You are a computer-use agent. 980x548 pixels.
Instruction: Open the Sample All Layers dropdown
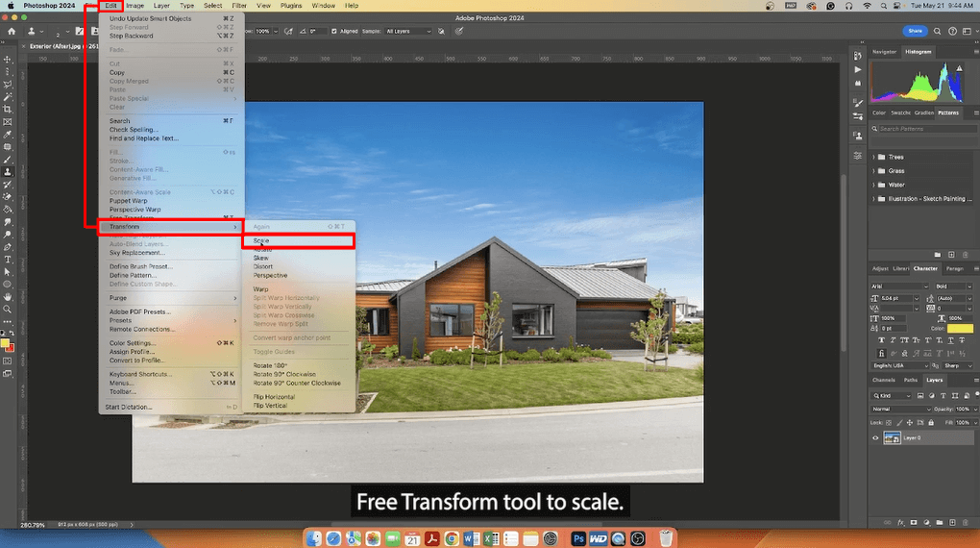tap(408, 32)
